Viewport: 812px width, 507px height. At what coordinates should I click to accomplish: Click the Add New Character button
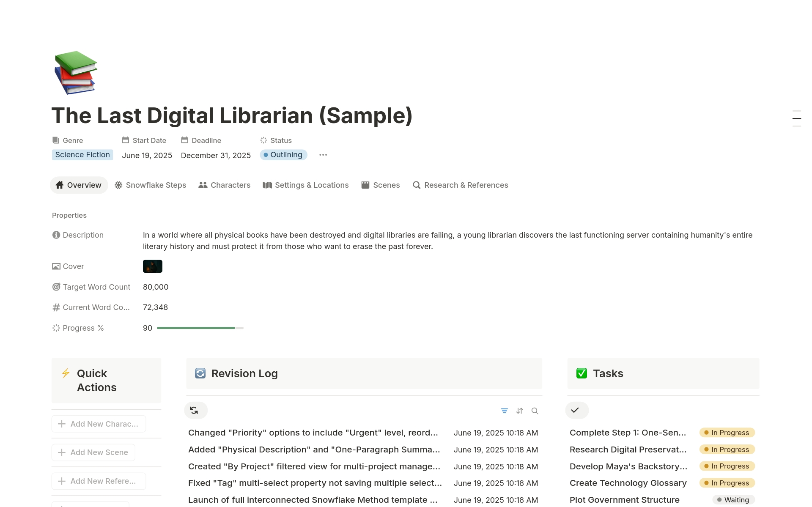[99, 424]
